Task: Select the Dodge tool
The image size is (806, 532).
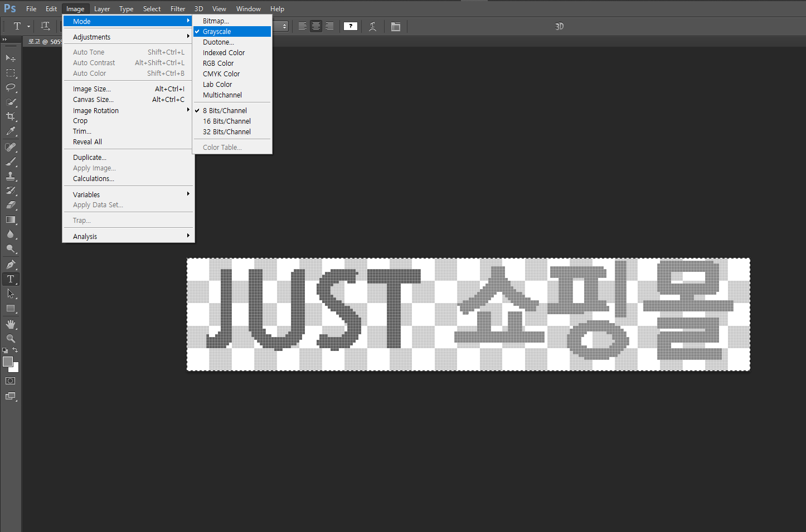Action: point(11,248)
